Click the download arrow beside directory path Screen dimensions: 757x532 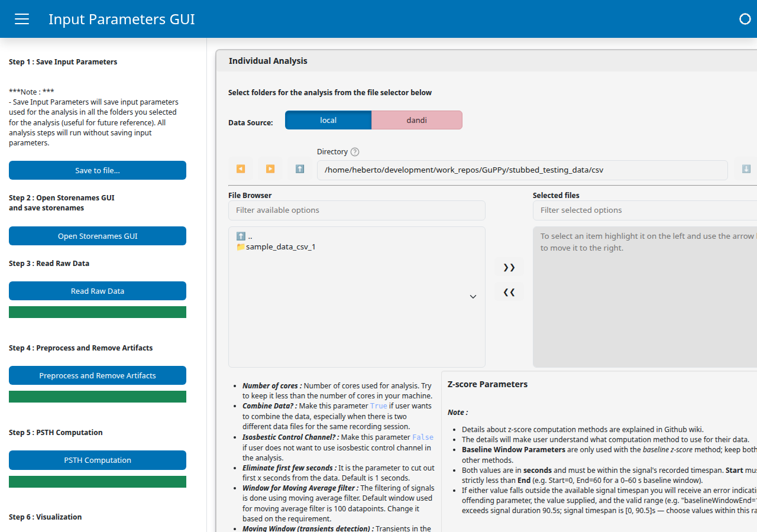click(746, 169)
